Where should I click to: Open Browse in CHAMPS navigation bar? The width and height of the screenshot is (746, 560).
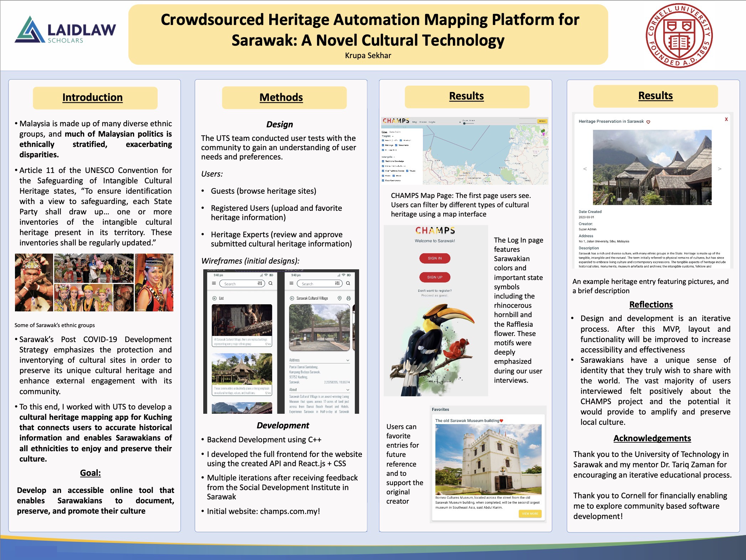coord(423,122)
